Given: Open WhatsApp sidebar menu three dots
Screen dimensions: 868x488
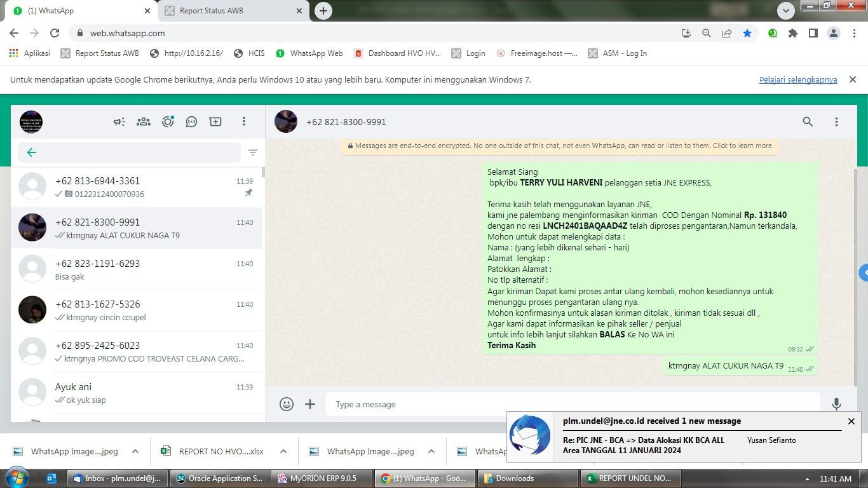Looking at the screenshot, I should 244,121.
